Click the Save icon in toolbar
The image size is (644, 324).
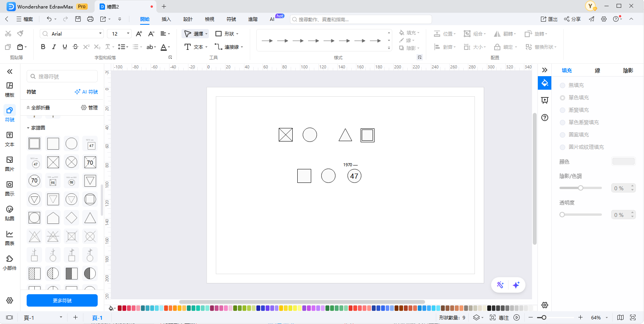coord(78,19)
